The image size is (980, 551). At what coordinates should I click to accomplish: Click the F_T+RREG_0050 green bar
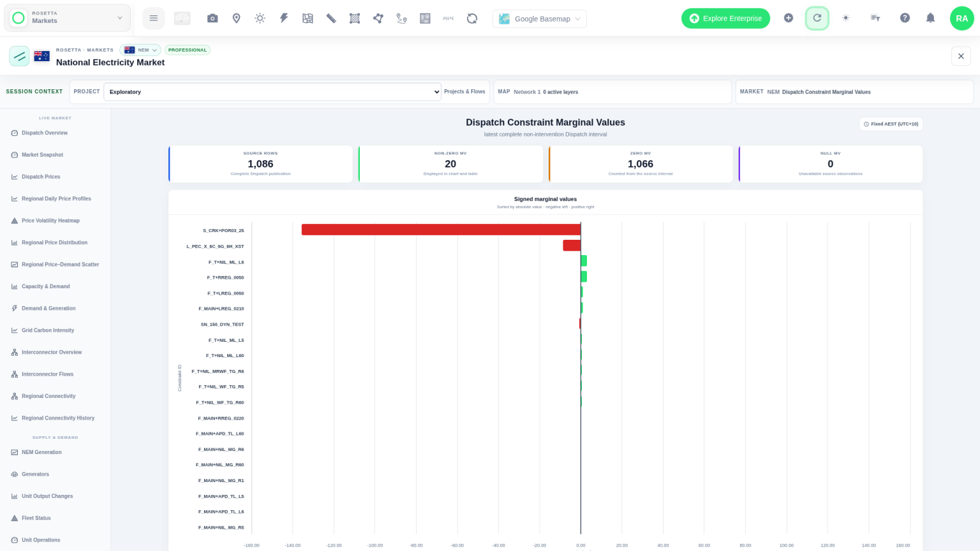click(584, 277)
